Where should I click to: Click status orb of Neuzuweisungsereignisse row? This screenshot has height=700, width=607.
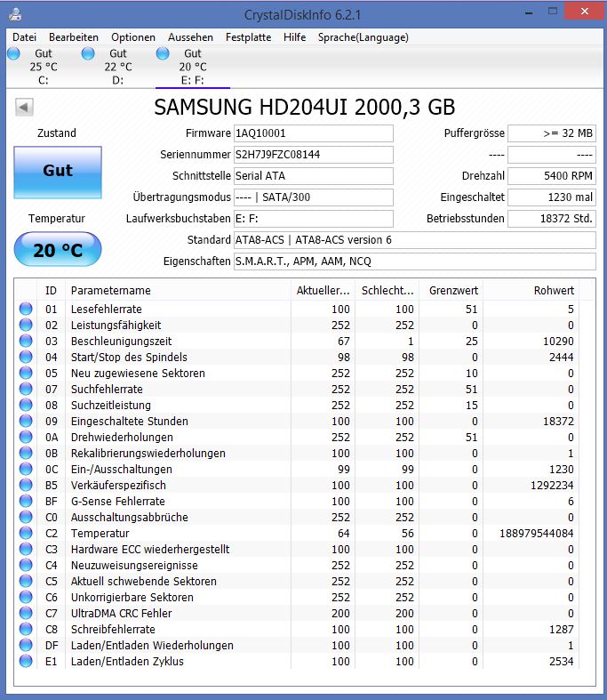click(x=26, y=565)
